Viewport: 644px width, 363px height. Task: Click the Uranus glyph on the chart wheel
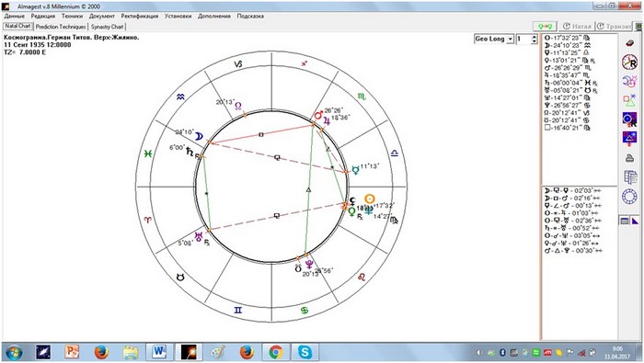point(199,236)
